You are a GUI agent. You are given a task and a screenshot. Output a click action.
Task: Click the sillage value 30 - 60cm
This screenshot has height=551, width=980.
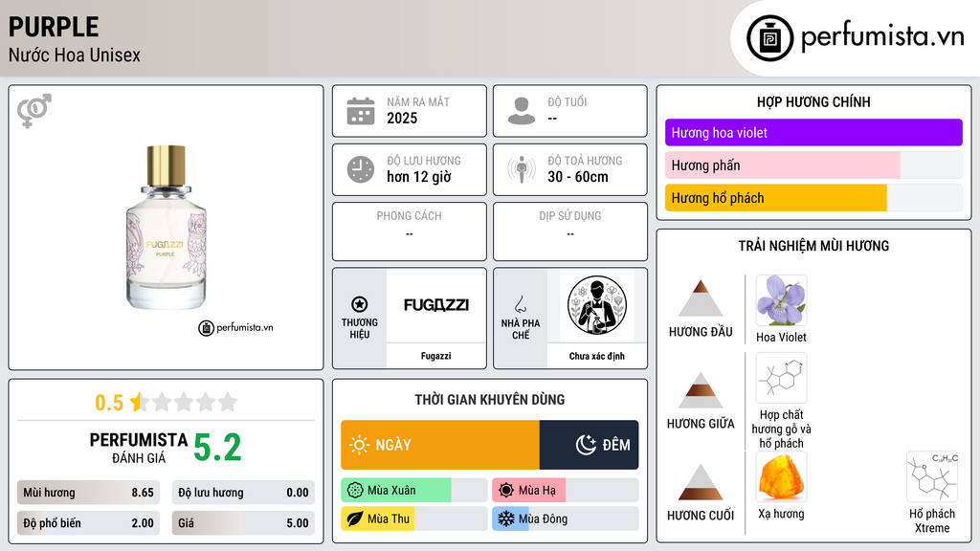577,177
